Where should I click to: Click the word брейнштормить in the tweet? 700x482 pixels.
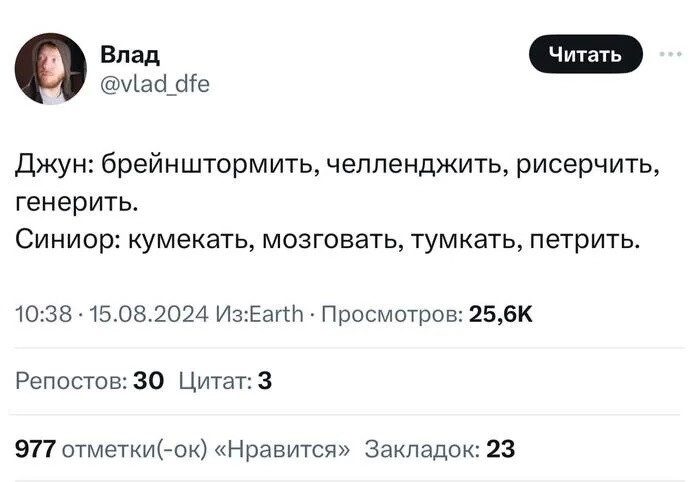click(196, 166)
